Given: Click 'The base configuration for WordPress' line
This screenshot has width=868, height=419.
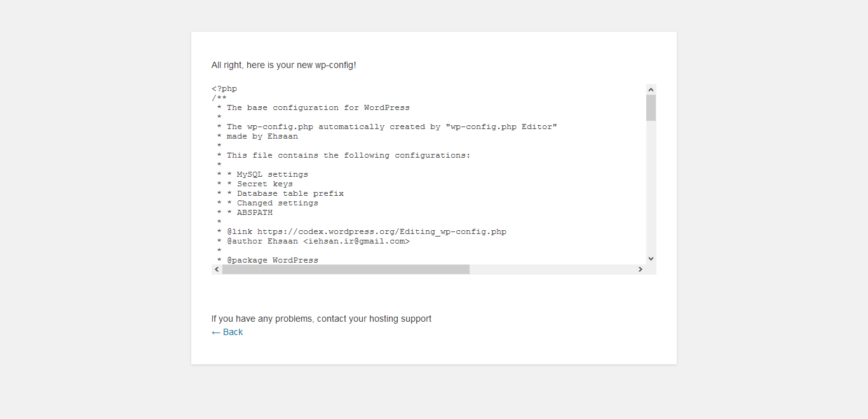Looking at the screenshot, I should click(x=313, y=108).
